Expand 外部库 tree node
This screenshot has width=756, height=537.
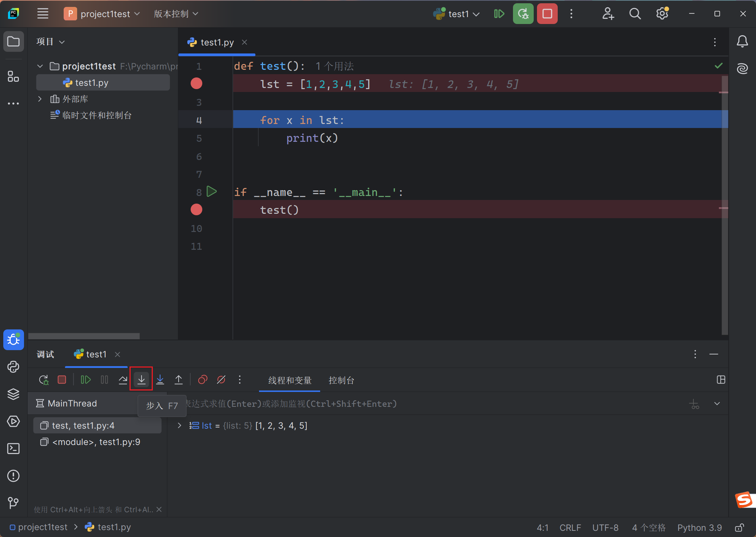pyautogui.click(x=40, y=99)
